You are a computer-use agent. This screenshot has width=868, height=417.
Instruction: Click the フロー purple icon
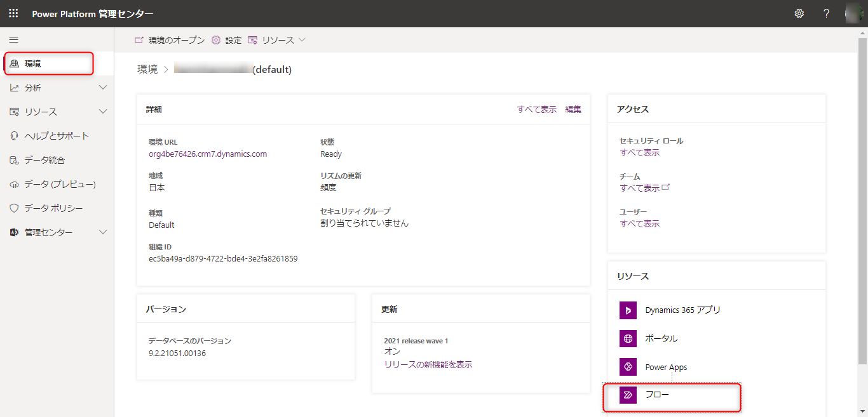pos(628,395)
